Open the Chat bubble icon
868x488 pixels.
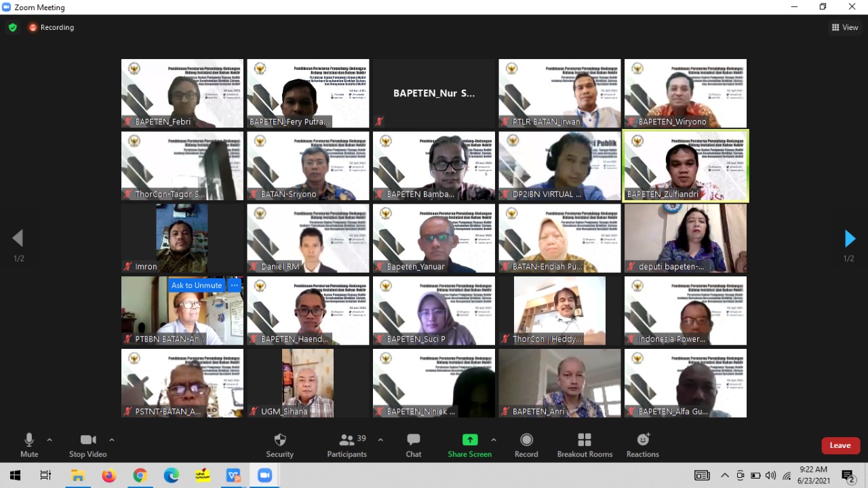pyautogui.click(x=414, y=440)
